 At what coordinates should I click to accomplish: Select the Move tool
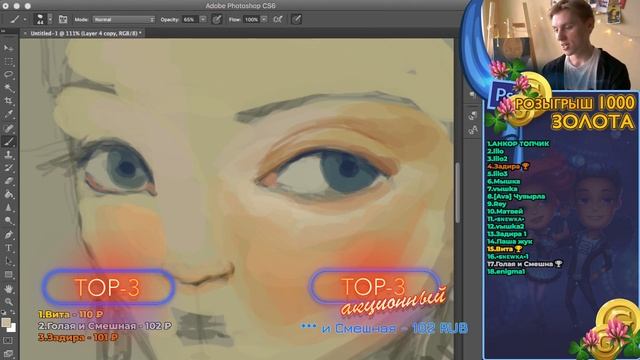tap(9, 48)
